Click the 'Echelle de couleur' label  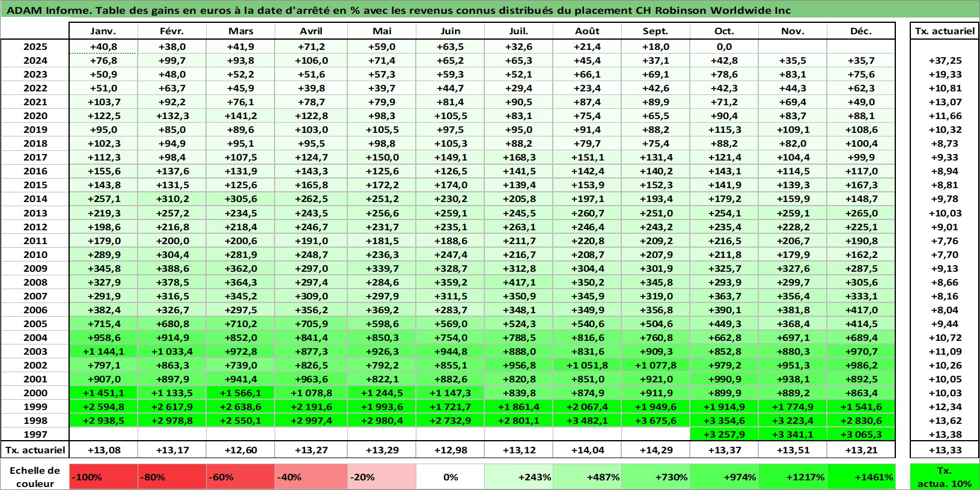(35, 477)
